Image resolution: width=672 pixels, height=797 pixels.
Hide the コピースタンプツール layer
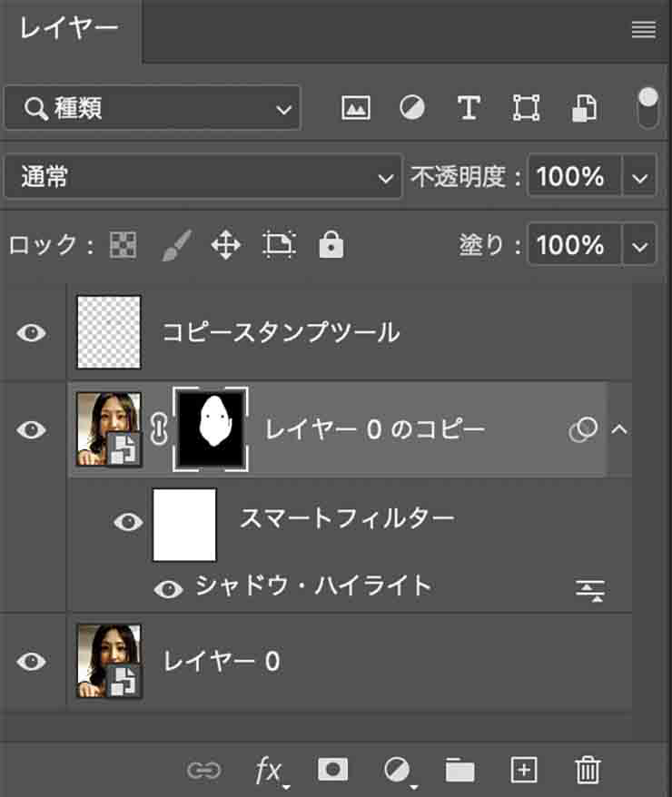[32, 333]
